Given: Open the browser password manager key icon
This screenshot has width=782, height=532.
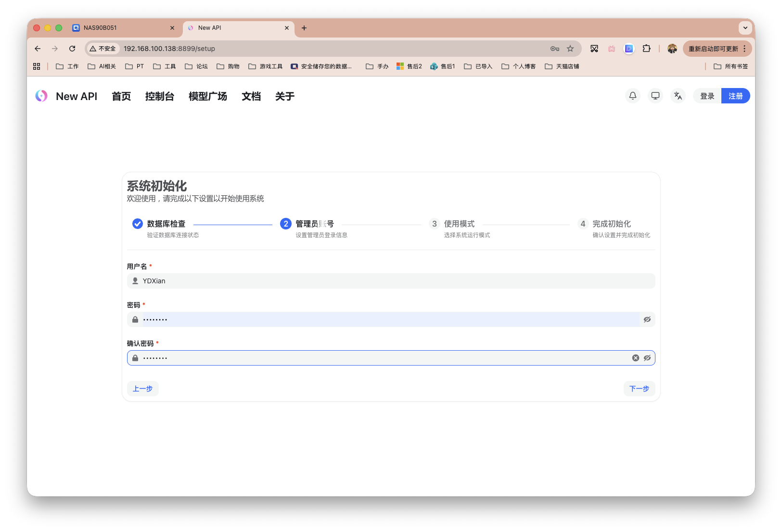Looking at the screenshot, I should tap(554, 48).
